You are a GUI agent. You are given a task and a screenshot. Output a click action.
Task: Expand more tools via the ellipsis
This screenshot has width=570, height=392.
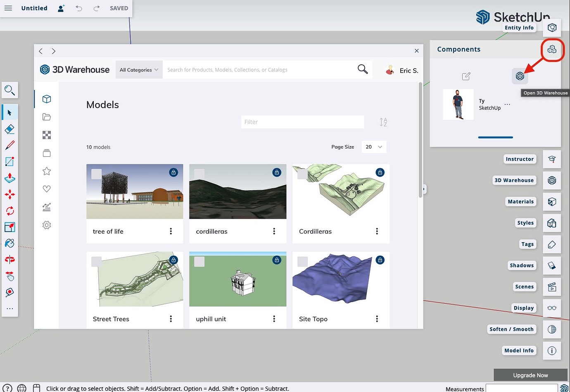(10, 308)
